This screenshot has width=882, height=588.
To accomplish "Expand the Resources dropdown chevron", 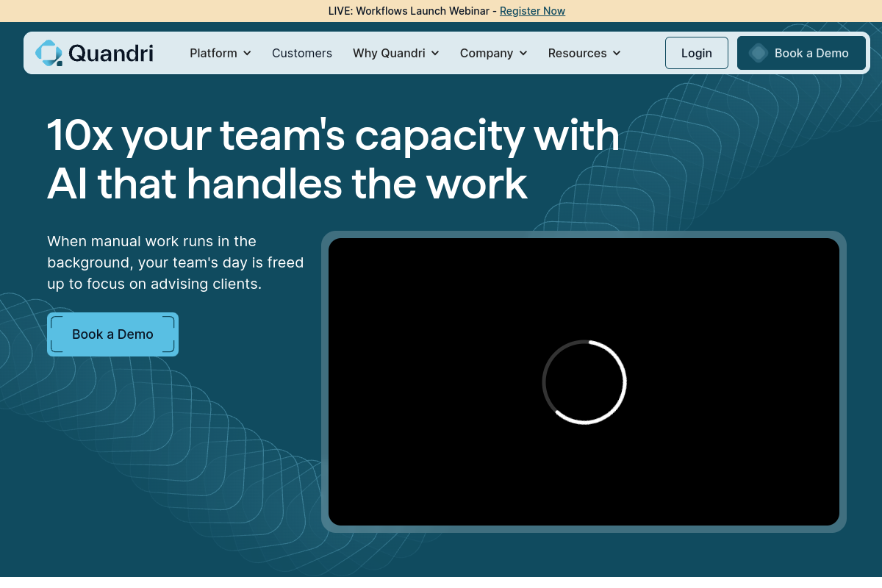I will coord(617,53).
